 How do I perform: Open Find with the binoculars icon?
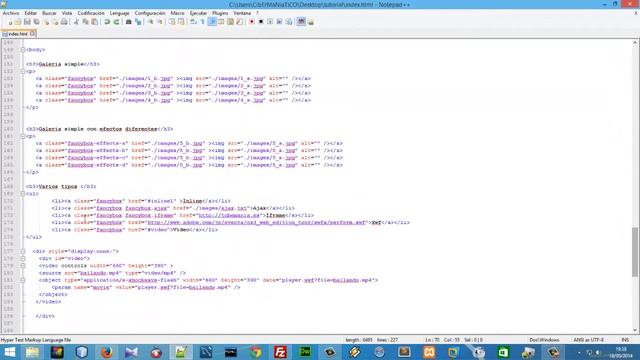coord(128,22)
